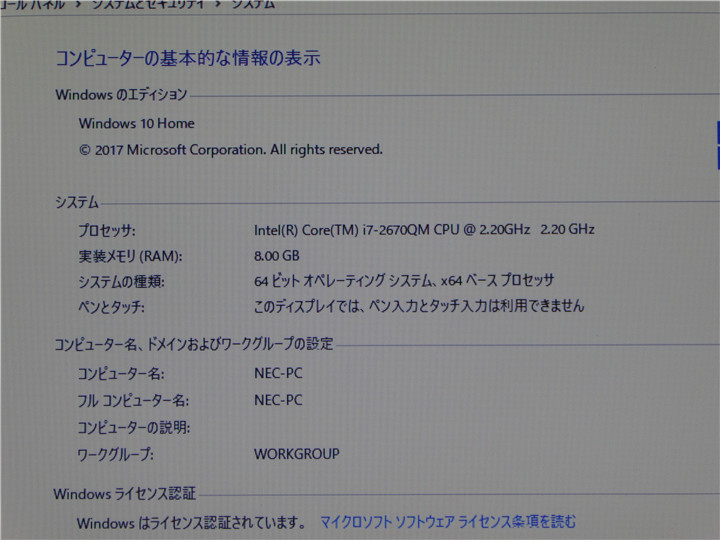Click the Windows のエディション section header
The height and width of the screenshot is (540, 720).
[121, 95]
